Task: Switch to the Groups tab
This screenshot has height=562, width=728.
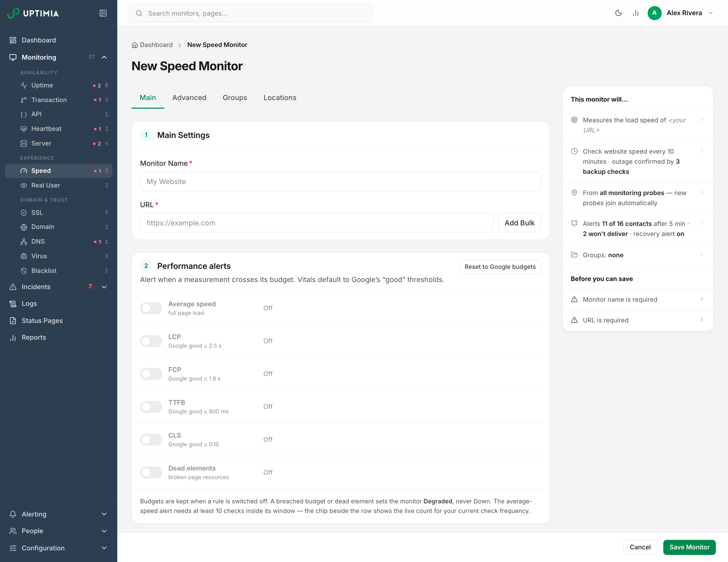Action: [x=235, y=98]
